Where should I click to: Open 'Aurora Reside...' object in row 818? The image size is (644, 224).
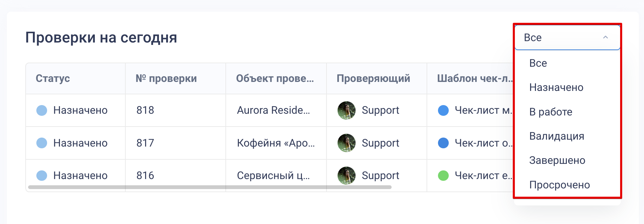pyautogui.click(x=273, y=110)
